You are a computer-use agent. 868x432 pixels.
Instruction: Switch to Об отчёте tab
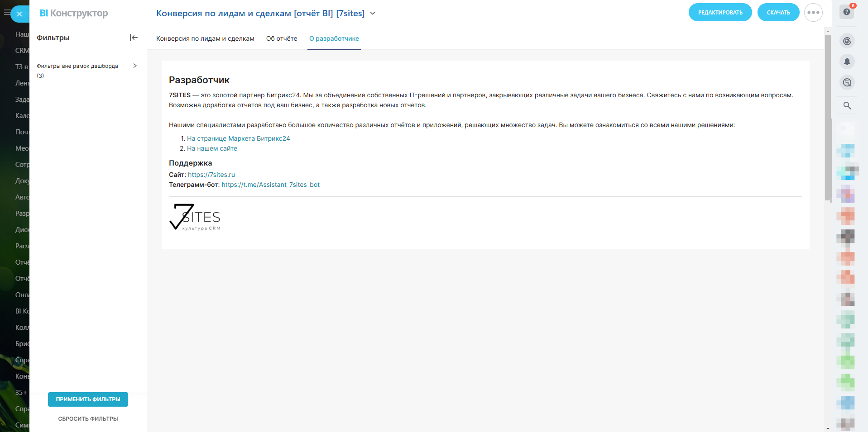coord(282,38)
